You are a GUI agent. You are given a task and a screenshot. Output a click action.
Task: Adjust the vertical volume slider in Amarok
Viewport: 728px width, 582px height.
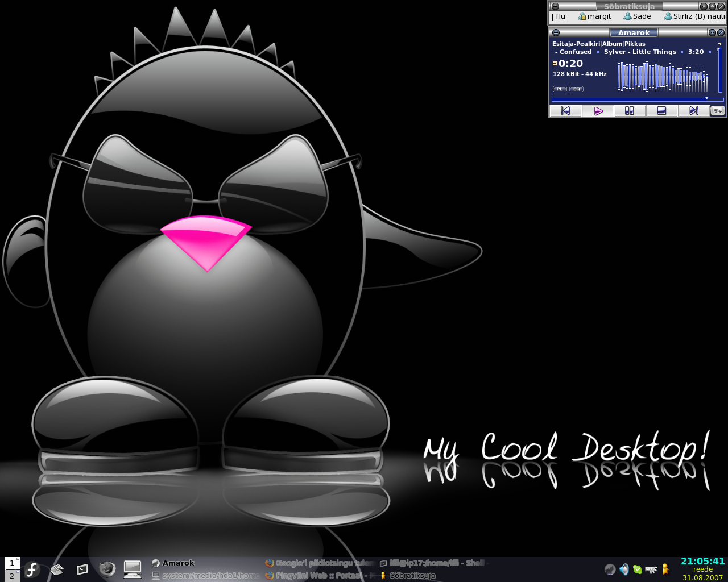coord(720,70)
